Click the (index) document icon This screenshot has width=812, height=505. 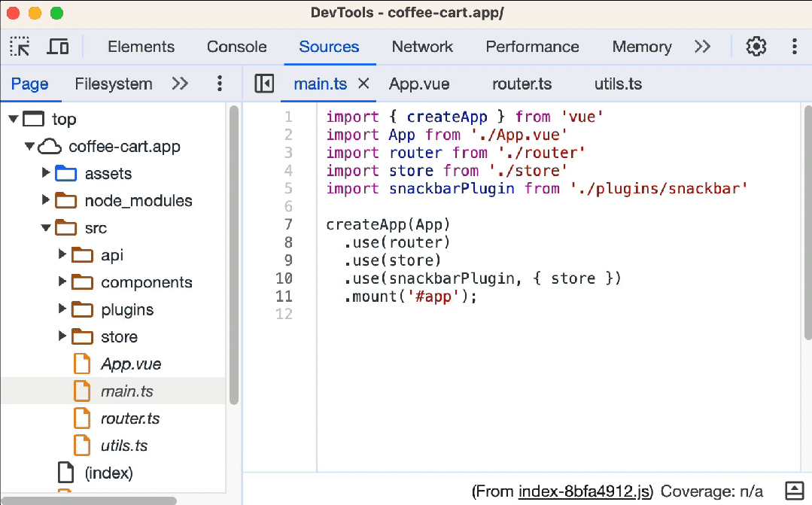[x=65, y=473]
